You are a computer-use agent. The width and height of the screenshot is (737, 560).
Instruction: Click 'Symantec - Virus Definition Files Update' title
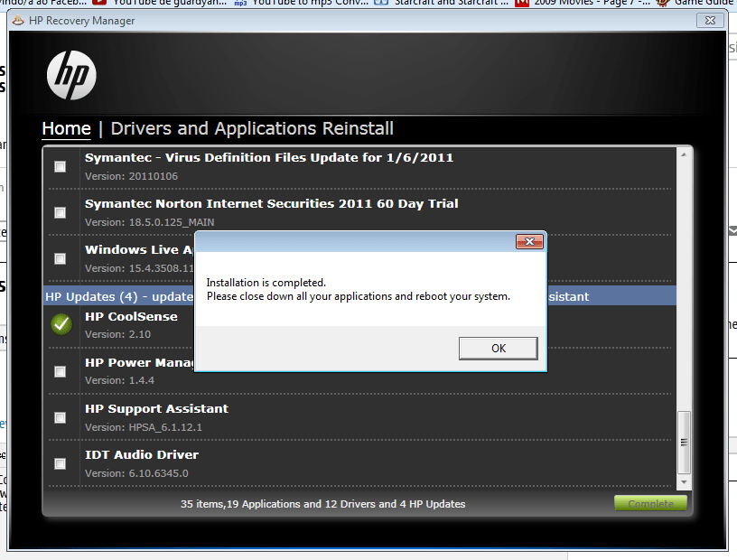click(x=269, y=157)
